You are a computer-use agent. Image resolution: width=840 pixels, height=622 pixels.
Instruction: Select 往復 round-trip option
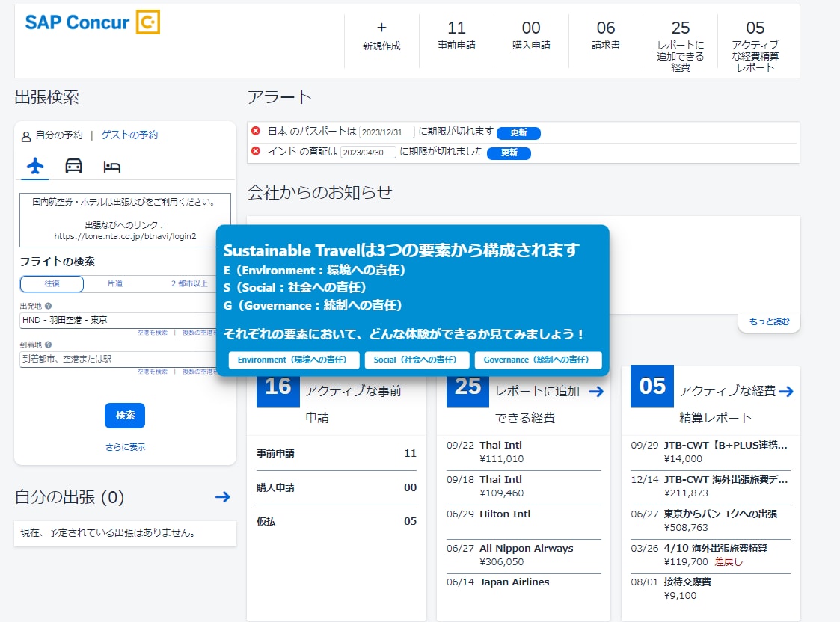(52, 283)
